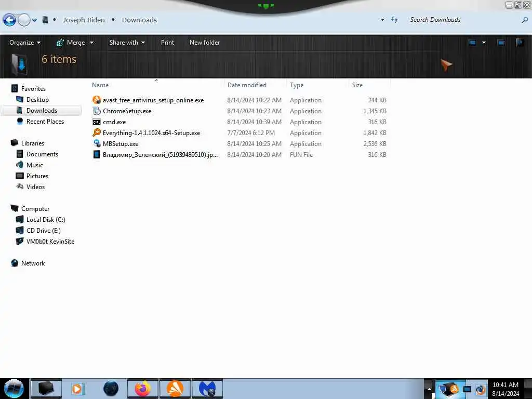Focus the Search Downloads field
The image size is (532, 399).
coord(463,20)
